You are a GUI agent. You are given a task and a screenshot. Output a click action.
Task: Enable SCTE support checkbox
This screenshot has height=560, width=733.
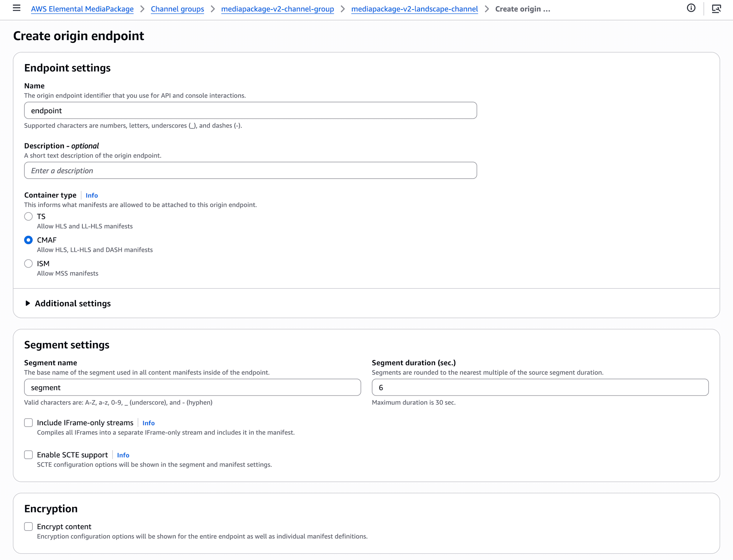(28, 455)
